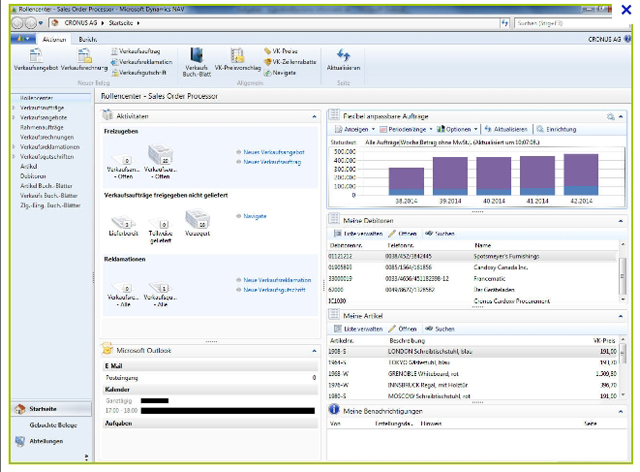Viewport: 640px width, 472px height.
Task: Open the Optionen dropdown in chart toolbar
Action: [457, 129]
